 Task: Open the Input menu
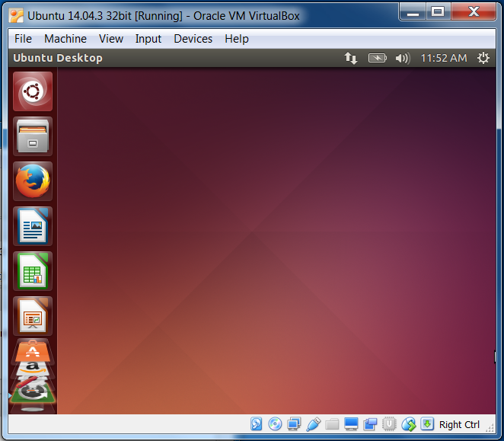pyautogui.click(x=148, y=39)
